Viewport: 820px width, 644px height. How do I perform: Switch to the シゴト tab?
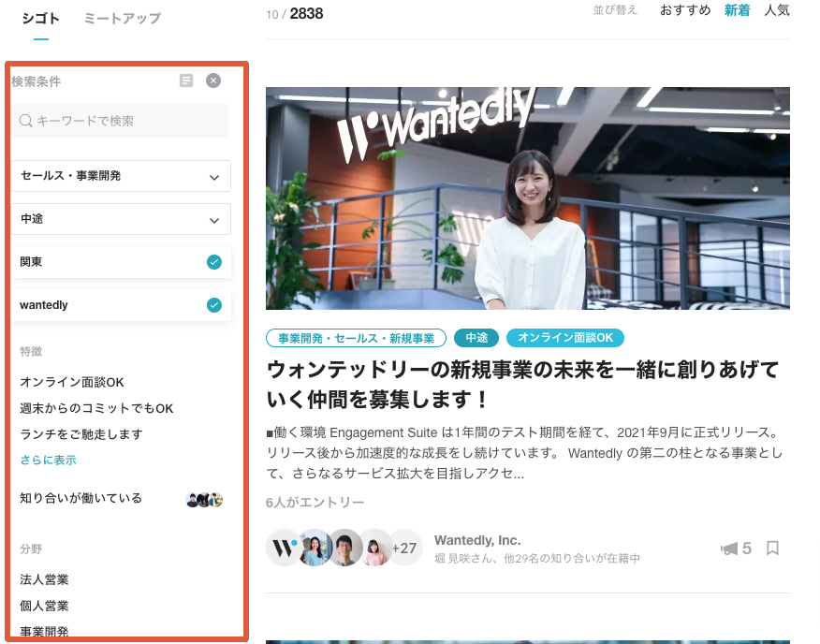(x=41, y=19)
